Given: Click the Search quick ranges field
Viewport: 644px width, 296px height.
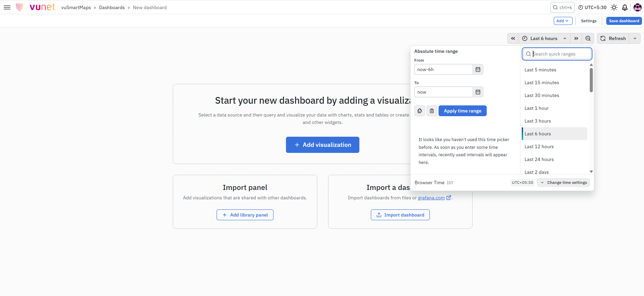Looking at the screenshot, I should [x=557, y=54].
